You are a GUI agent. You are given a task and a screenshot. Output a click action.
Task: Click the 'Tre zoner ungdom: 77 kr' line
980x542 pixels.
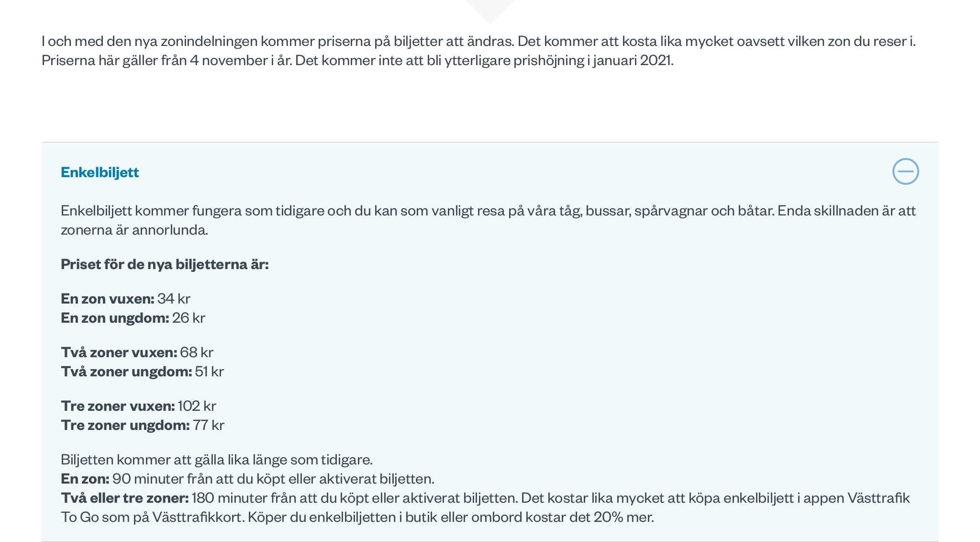pyautogui.click(x=142, y=425)
